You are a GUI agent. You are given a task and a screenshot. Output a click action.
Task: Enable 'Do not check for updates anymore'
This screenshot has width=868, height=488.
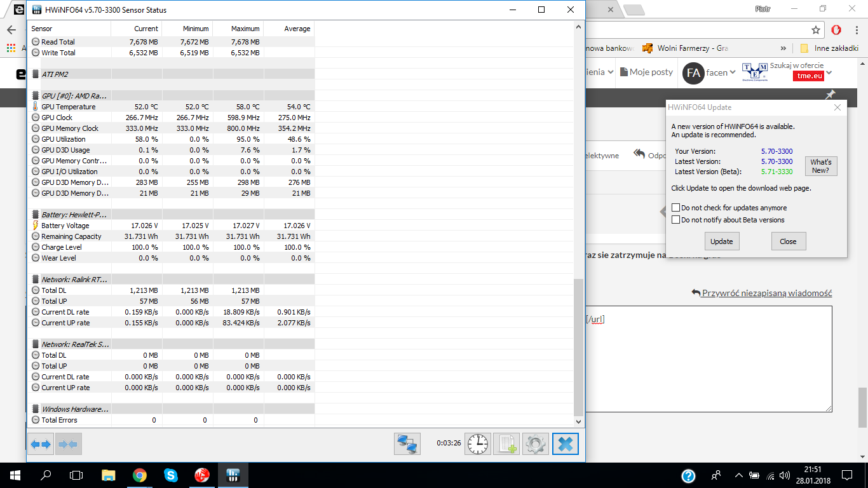click(x=676, y=208)
